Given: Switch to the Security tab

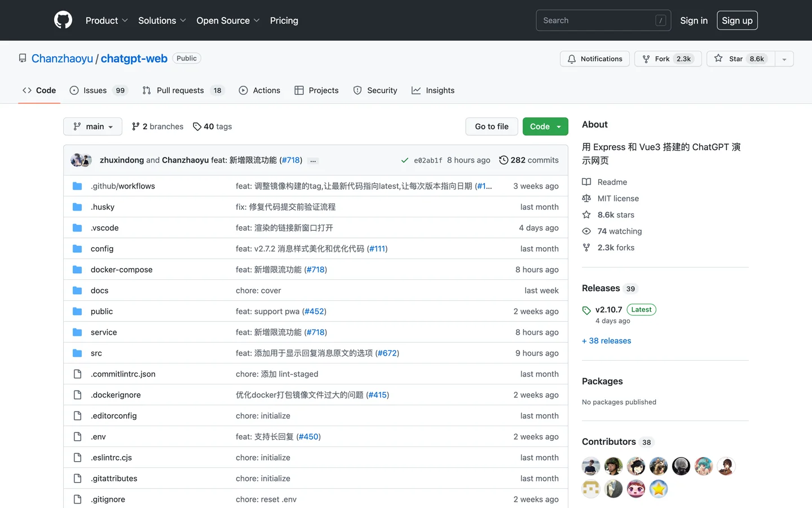Looking at the screenshot, I should coord(375,90).
